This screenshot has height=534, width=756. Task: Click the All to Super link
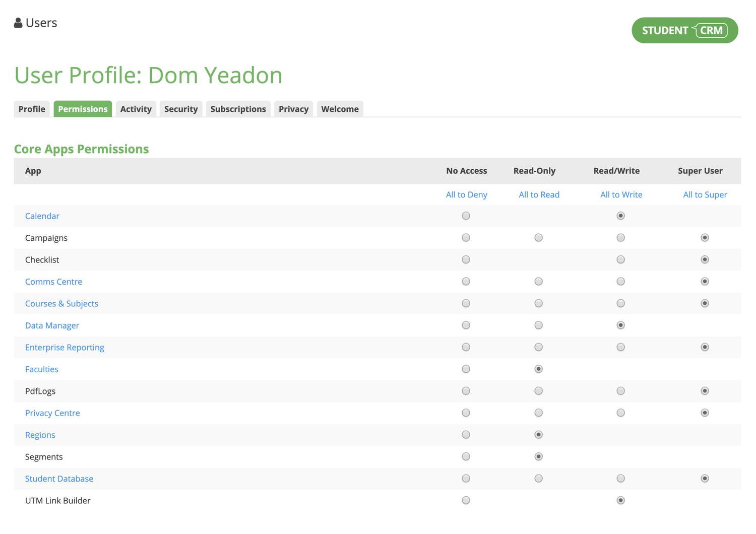pyautogui.click(x=705, y=194)
